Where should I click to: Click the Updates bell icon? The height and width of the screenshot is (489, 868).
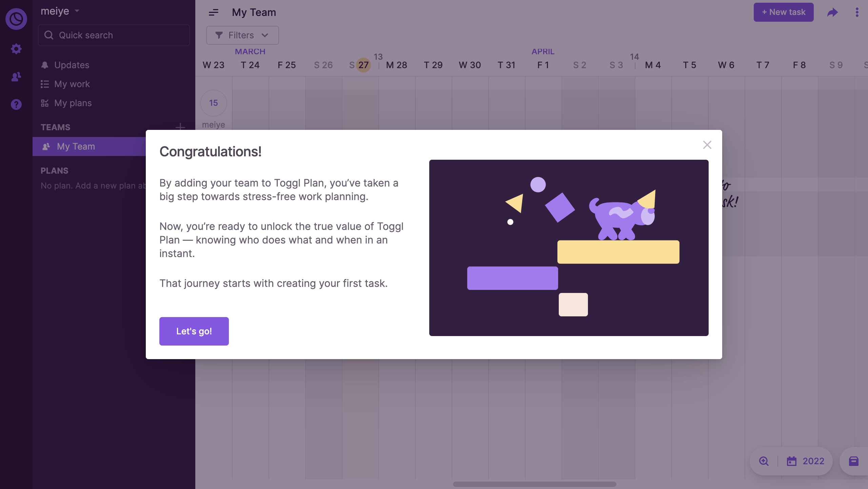pyautogui.click(x=45, y=65)
